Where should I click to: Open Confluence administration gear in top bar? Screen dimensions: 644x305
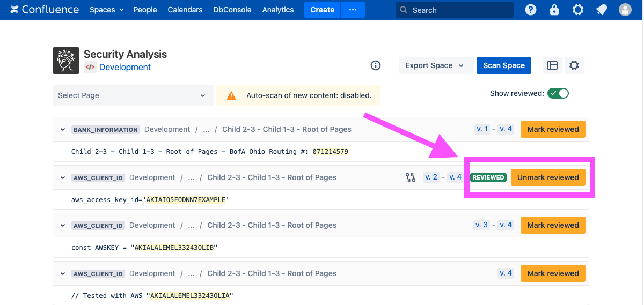[578, 10]
